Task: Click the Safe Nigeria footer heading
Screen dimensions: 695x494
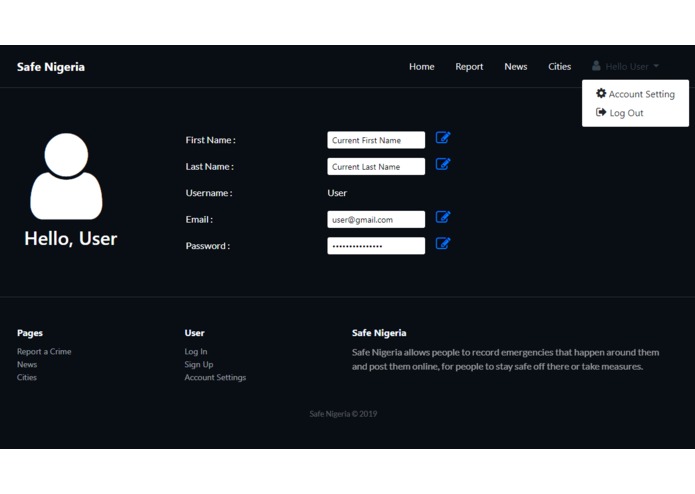Action: (379, 333)
